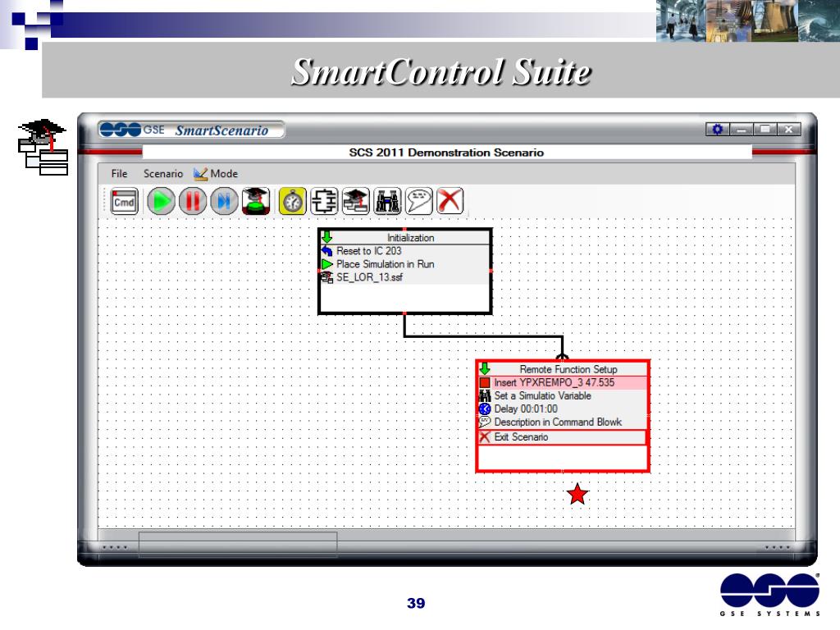The image size is (840, 630).
Task: Click 'SCS 2011 Demonstration Scenario' title
Action: pyautogui.click(x=446, y=153)
